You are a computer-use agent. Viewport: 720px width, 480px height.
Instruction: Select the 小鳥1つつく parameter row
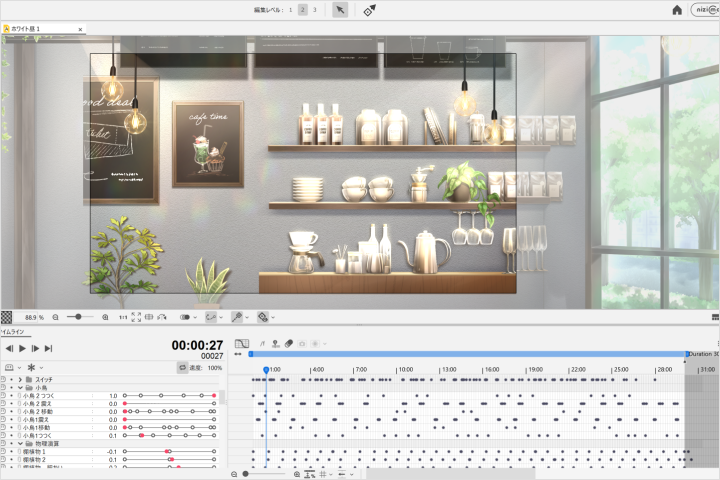pyautogui.click(x=110, y=435)
